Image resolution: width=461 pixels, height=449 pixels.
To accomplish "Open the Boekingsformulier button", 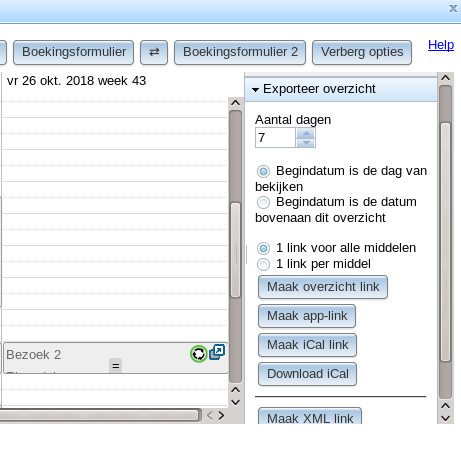I will pyautogui.click(x=74, y=52).
